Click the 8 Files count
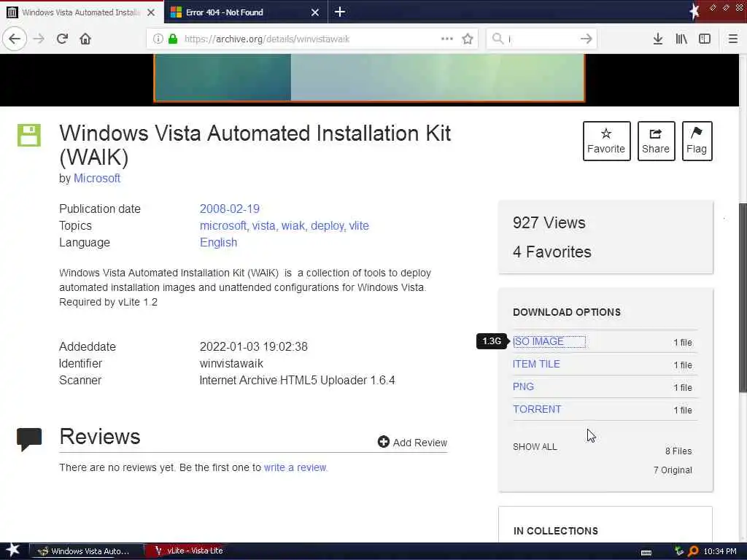The image size is (747, 560). click(x=678, y=451)
